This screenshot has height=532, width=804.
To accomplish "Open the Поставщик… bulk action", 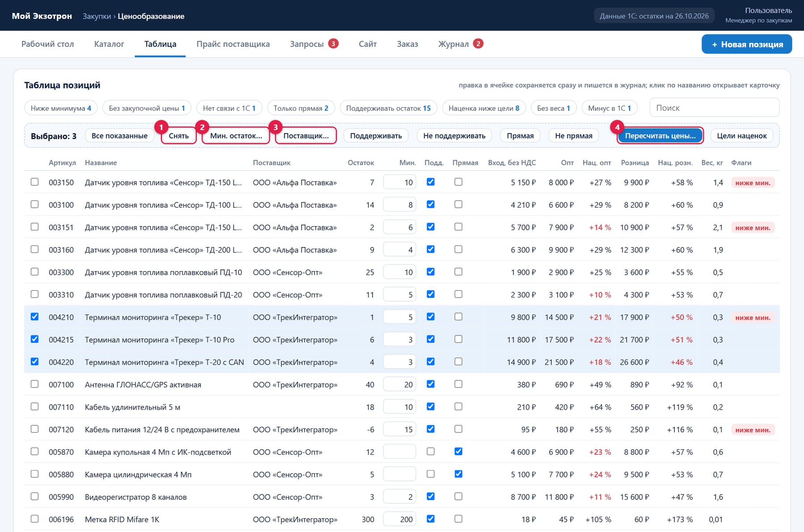I will click(306, 136).
